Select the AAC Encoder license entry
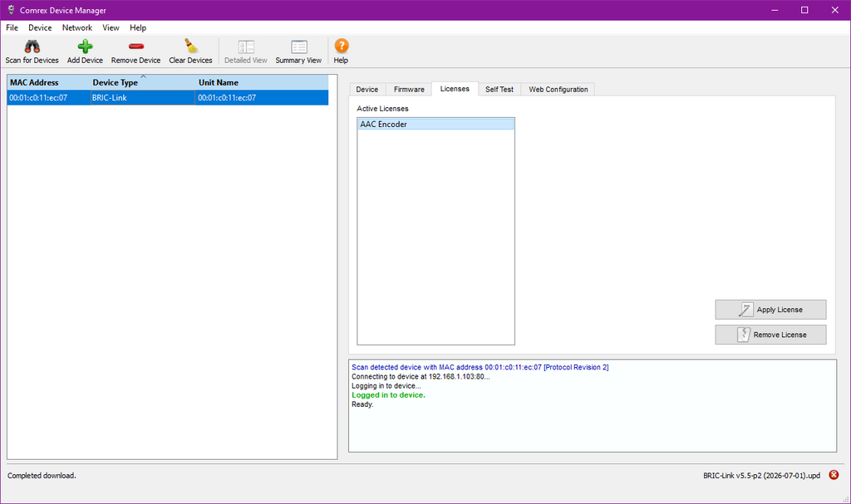The height and width of the screenshot is (504, 851). [x=435, y=125]
